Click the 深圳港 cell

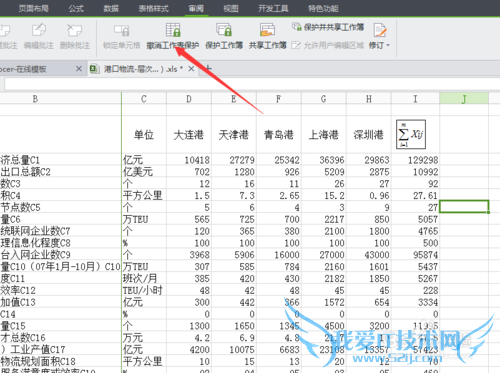[369, 135]
